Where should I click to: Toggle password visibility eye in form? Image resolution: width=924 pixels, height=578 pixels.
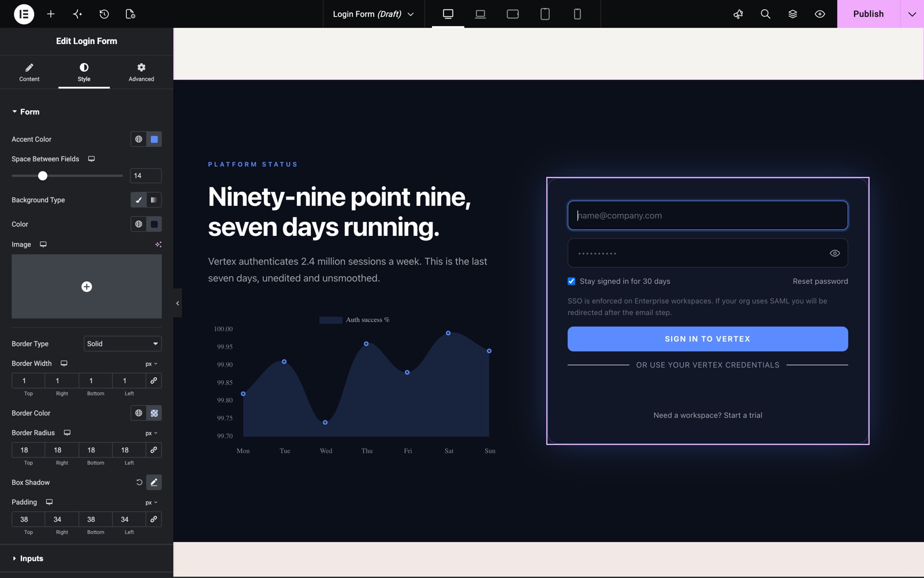click(x=834, y=253)
